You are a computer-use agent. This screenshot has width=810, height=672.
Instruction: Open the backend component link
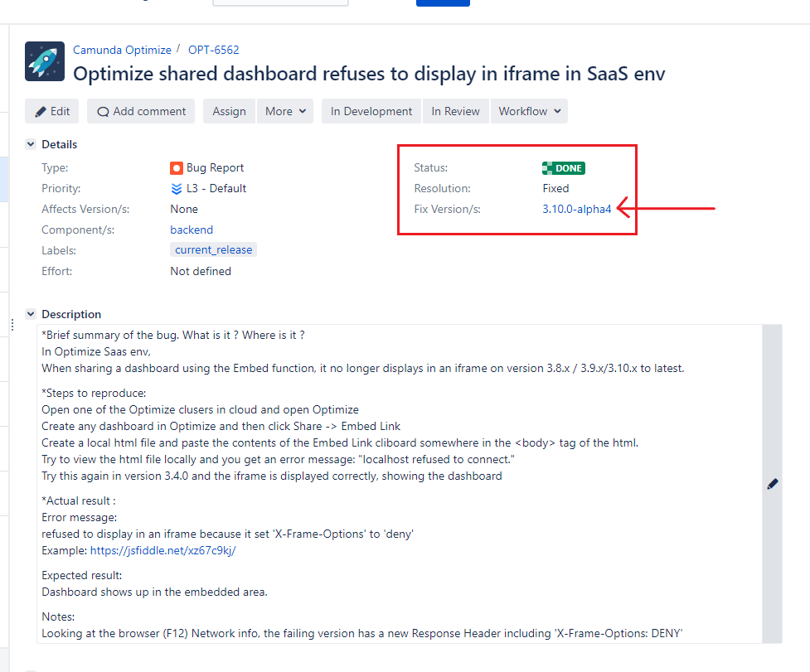coord(192,230)
